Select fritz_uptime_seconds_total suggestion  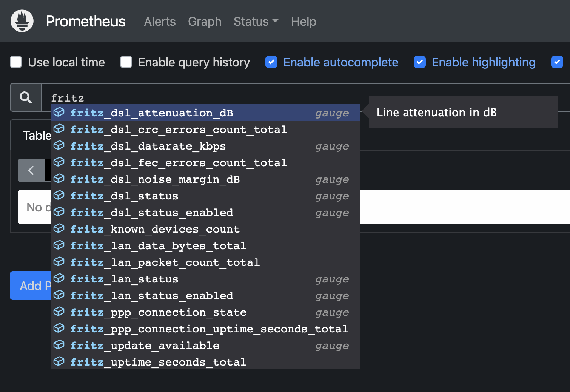click(x=205, y=361)
